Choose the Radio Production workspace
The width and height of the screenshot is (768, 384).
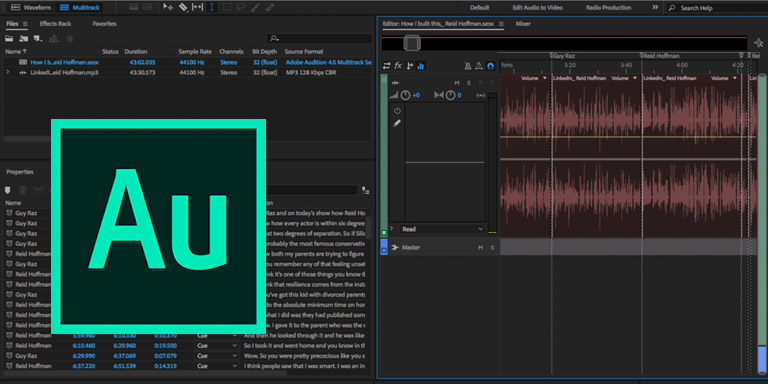[608, 8]
